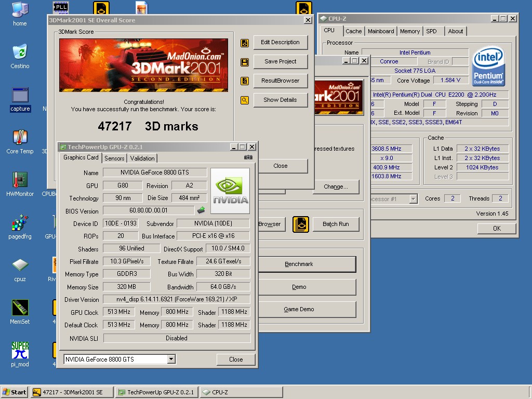Click the icon beside ResultBrowser

tap(245, 81)
